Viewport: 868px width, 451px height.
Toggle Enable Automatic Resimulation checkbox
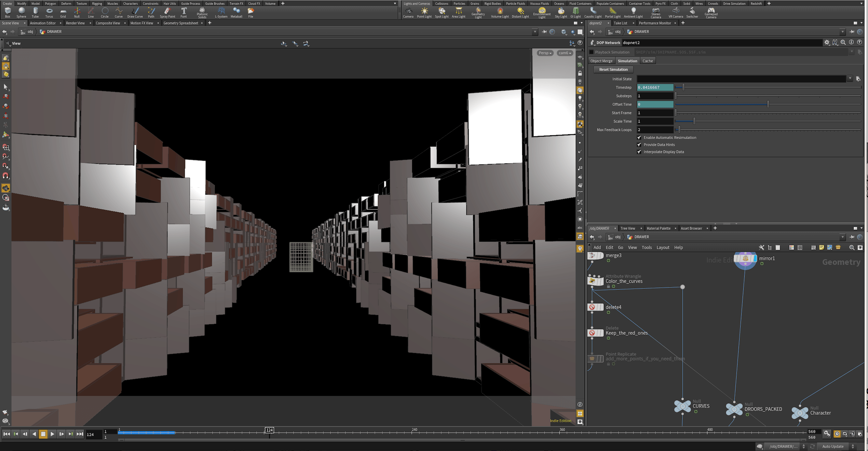tap(639, 138)
